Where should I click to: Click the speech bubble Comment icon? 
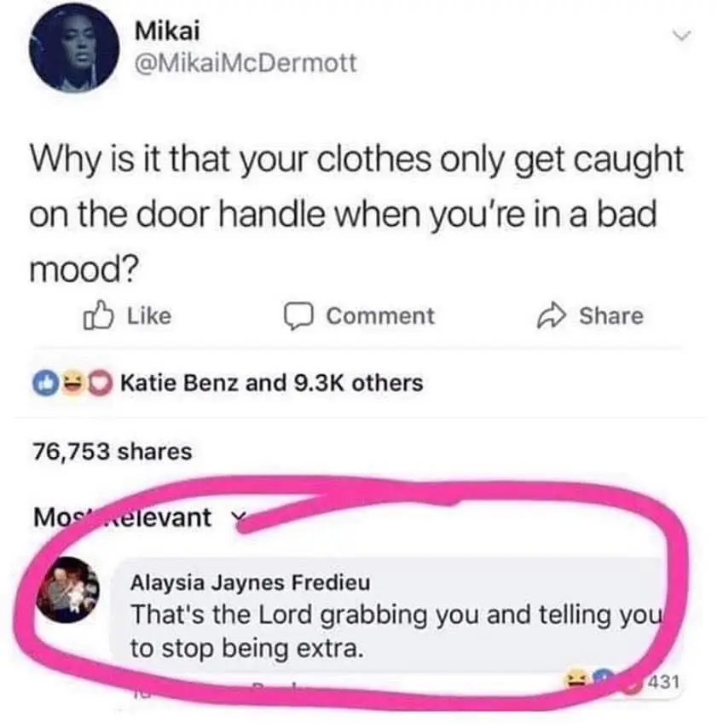pos(298,316)
